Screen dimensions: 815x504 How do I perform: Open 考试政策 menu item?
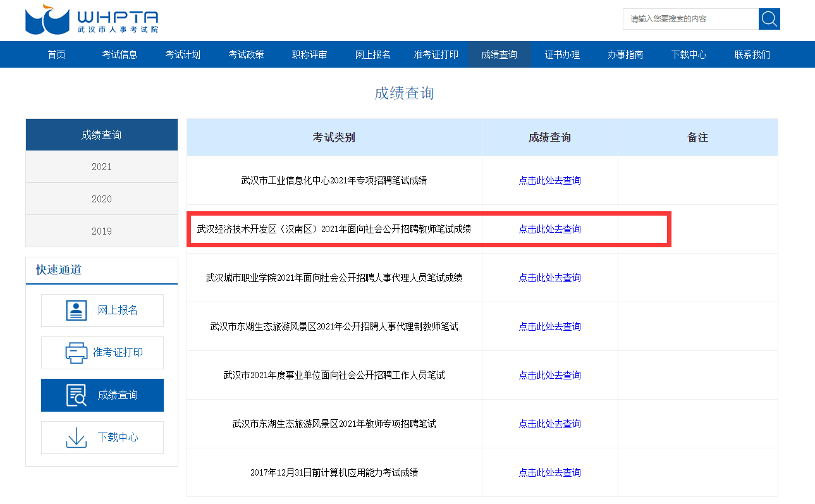tap(247, 54)
